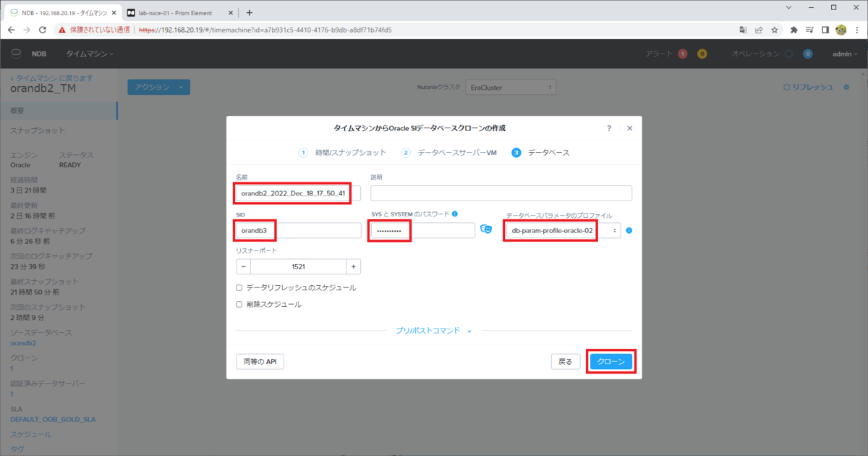
Task: Open the タイムマシン navigation dropdown
Action: point(90,54)
